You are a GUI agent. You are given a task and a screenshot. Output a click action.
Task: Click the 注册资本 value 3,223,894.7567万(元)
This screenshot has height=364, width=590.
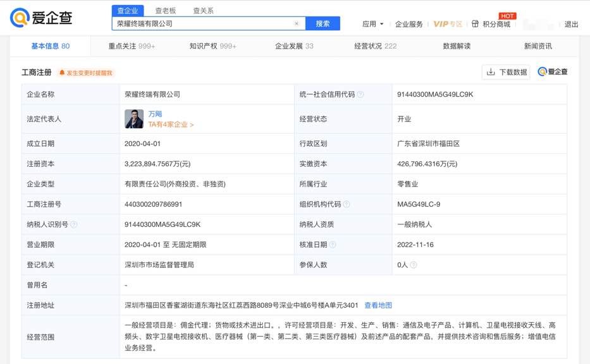(157, 164)
